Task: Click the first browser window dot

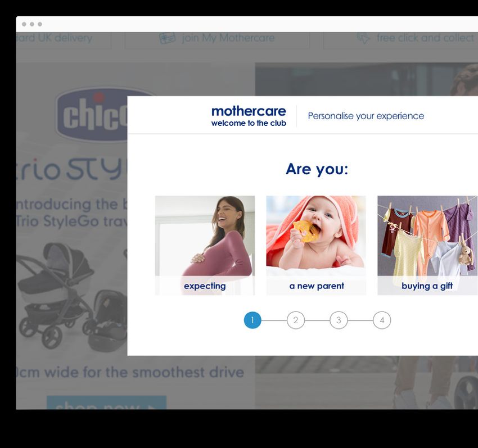Action: tap(24, 24)
